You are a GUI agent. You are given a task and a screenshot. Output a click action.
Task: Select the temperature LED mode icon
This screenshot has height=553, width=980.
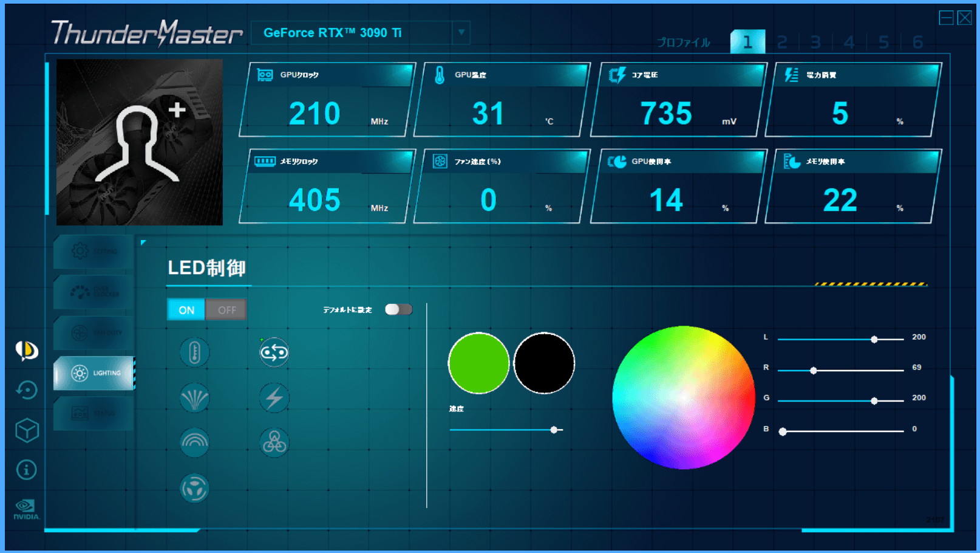(194, 352)
